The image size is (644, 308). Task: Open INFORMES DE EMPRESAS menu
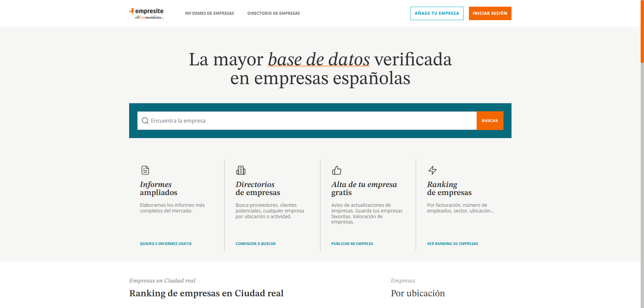click(209, 13)
